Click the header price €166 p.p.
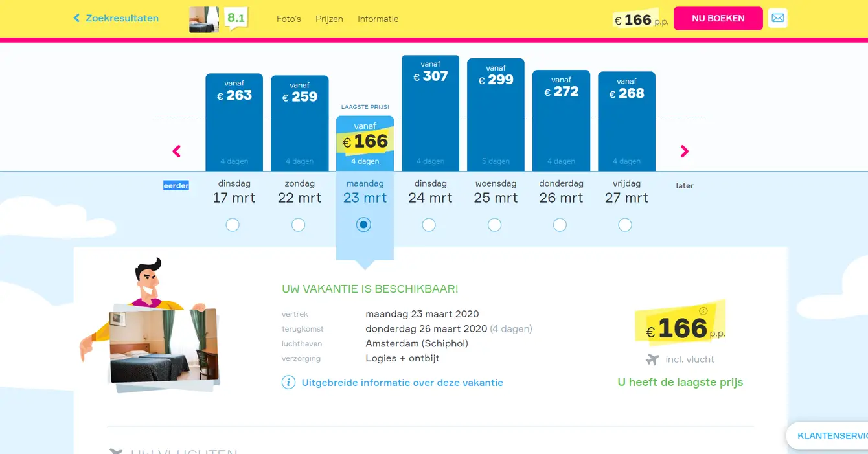 point(640,20)
